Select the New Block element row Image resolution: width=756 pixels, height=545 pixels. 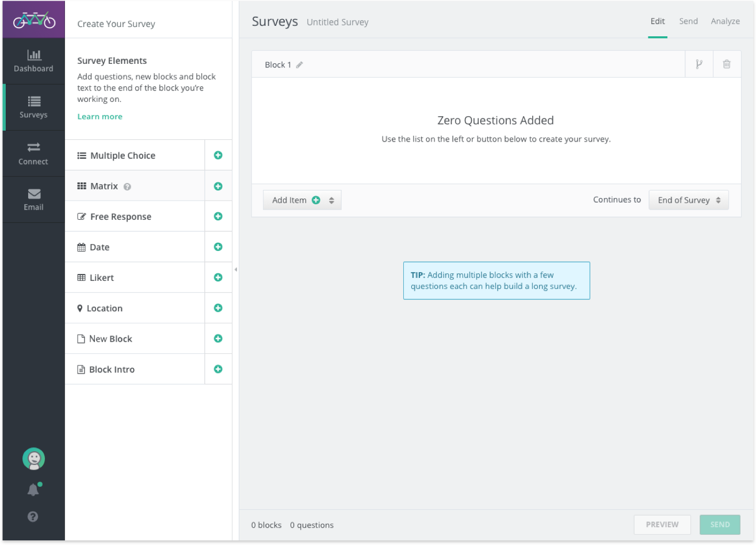[135, 338]
